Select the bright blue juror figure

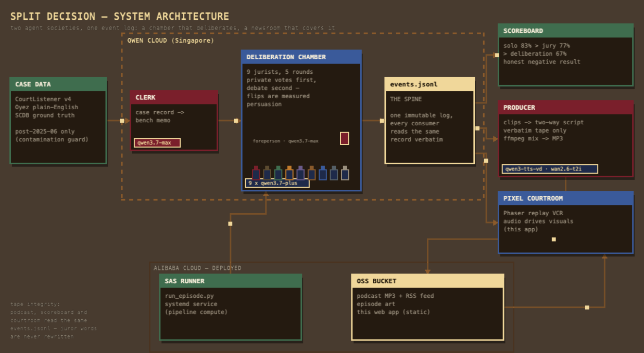[x=323, y=173]
